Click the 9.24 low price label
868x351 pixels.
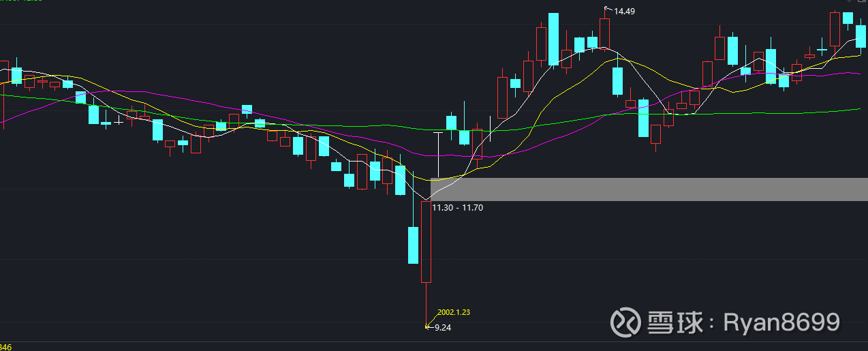(x=443, y=327)
